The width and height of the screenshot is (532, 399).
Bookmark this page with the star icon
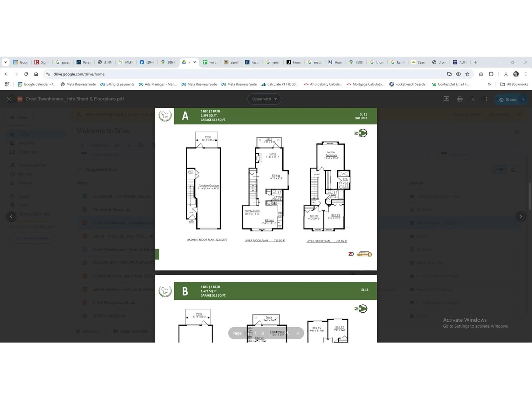[x=467, y=74]
